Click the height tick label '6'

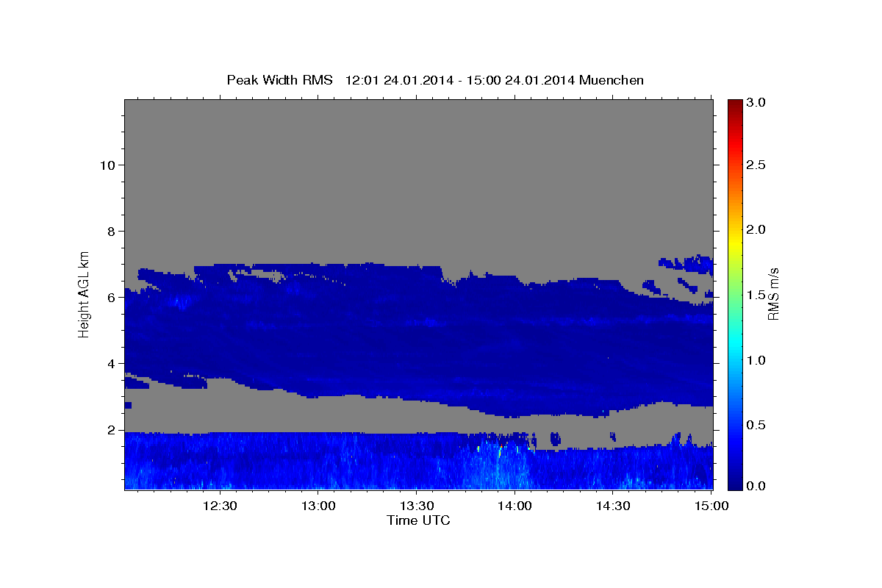click(110, 298)
